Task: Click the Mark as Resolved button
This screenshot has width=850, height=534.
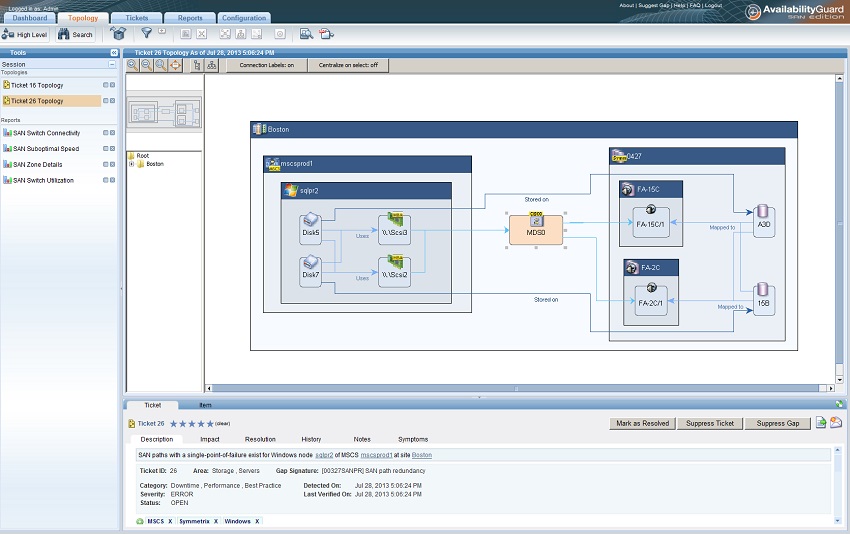Action: 642,423
